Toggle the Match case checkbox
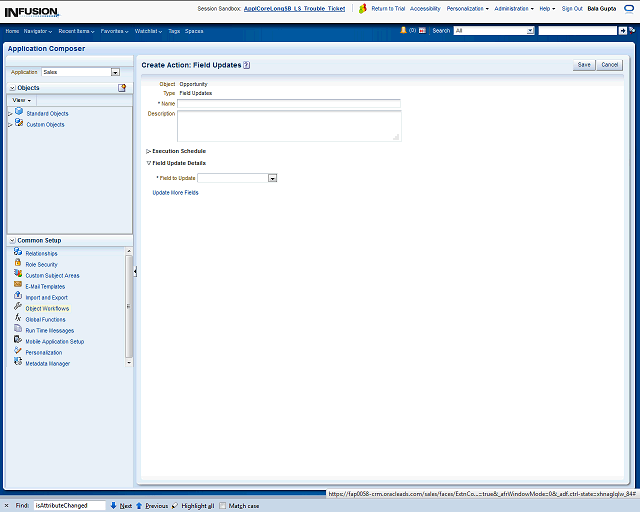 point(222,506)
